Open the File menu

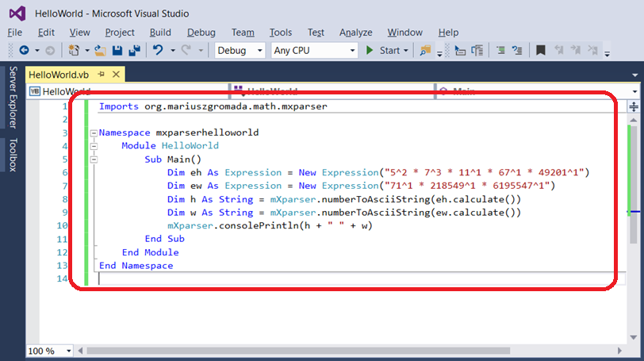pos(15,33)
